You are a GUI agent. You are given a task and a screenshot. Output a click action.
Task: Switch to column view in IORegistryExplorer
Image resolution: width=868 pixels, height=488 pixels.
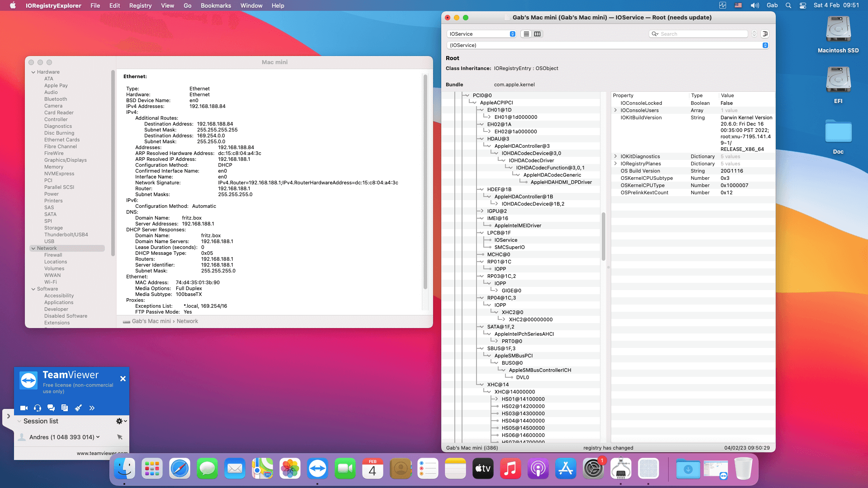pyautogui.click(x=537, y=34)
